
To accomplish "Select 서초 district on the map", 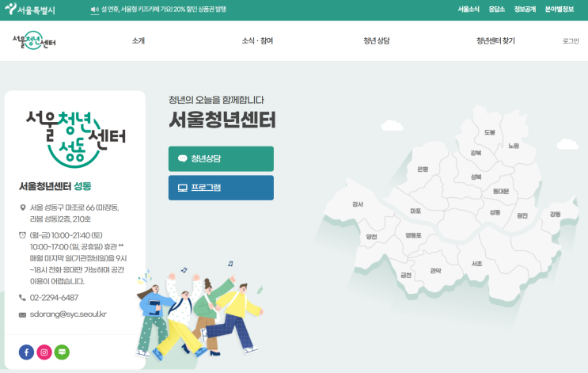I will pyautogui.click(x=476, y=264).
